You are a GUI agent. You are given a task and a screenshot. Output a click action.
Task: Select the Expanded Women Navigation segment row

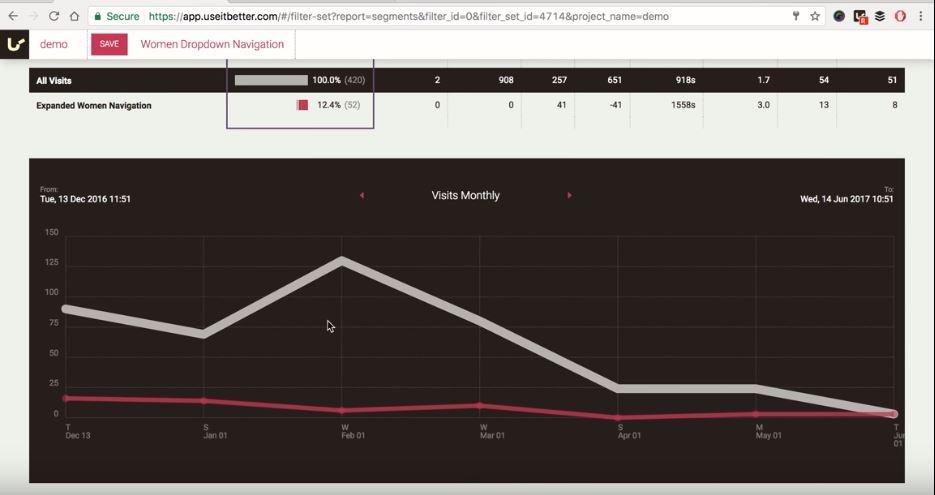[467, 106]
